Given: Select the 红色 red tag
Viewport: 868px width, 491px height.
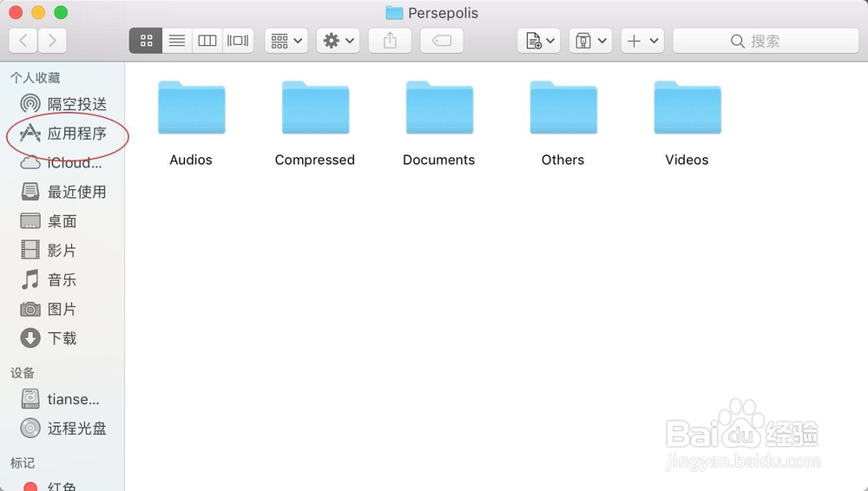Looking at the screenshot, I should click(49, 486).
